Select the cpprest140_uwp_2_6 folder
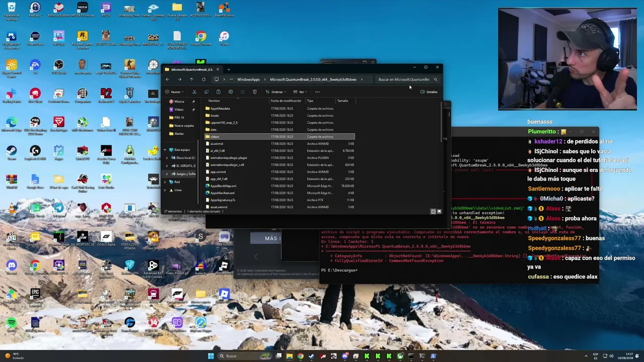 (280, 123)
